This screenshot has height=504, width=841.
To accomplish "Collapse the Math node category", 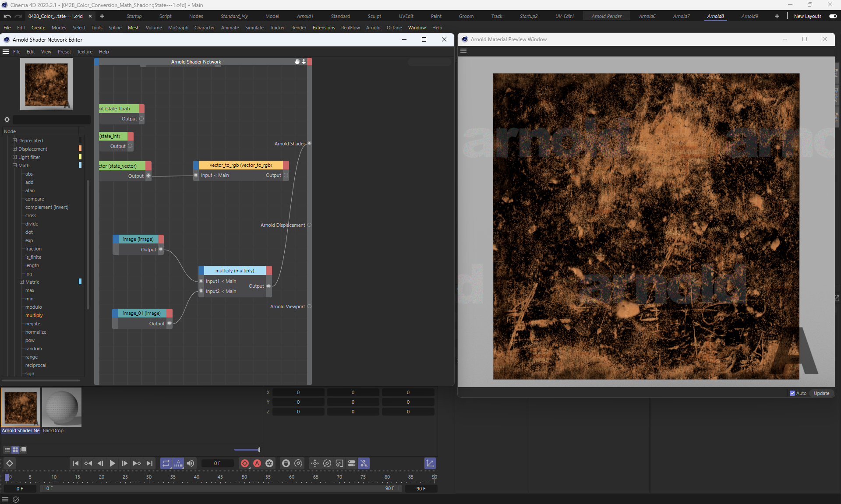I will (x=14, y=166).
